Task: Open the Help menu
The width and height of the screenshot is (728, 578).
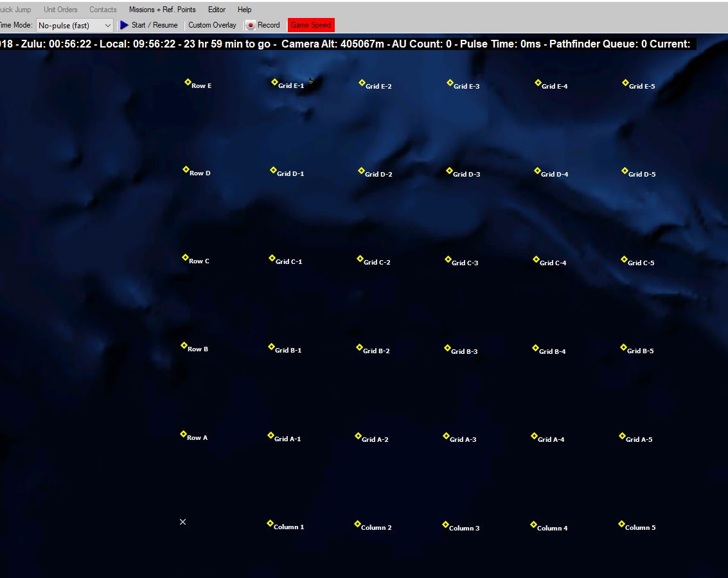Action: tap(244, 9)
